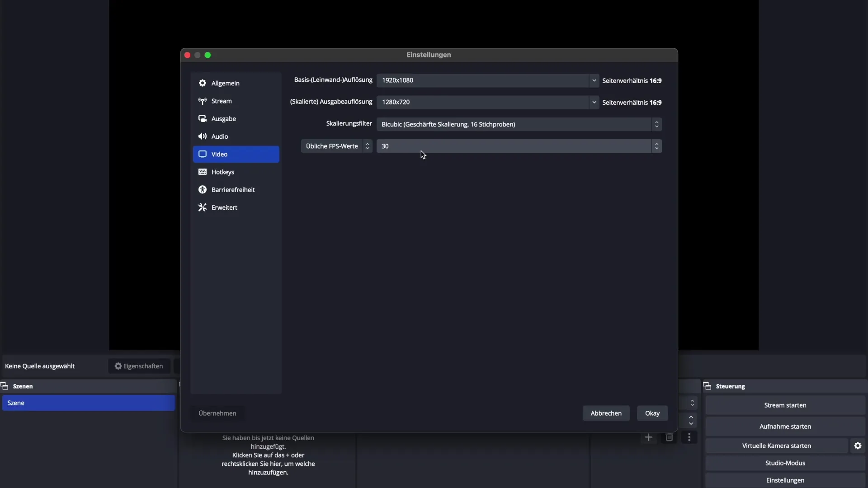
Task: Click the Allgemein gear icon
Action: [203, 83]
